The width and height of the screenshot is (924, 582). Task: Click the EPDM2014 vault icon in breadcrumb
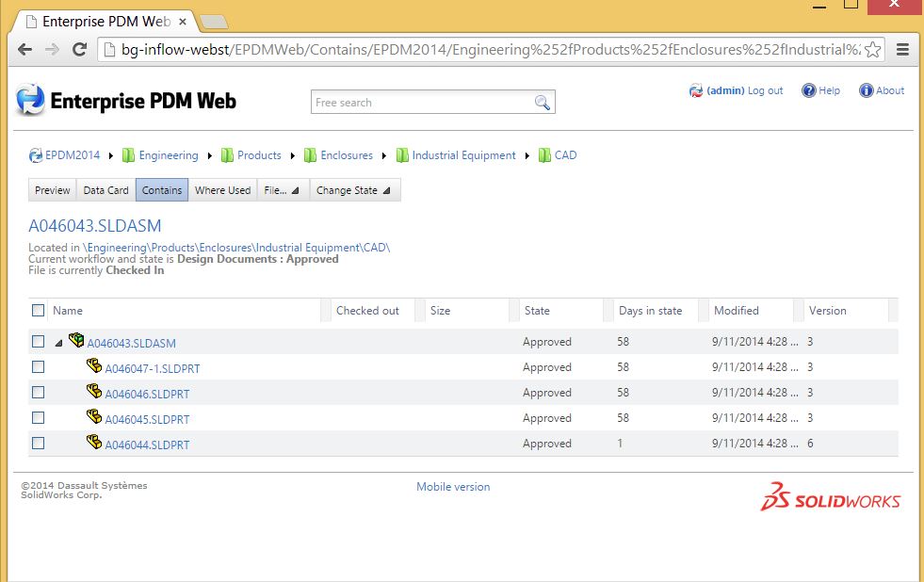click(x=36, y=155)
